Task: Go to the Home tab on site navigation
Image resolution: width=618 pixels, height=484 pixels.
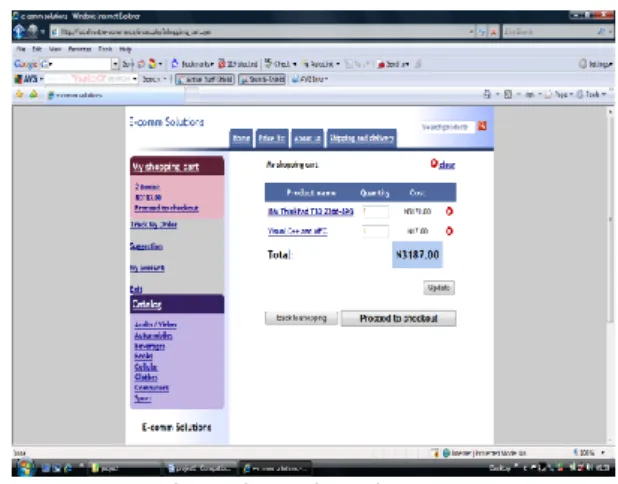Action: click(241, 138)
